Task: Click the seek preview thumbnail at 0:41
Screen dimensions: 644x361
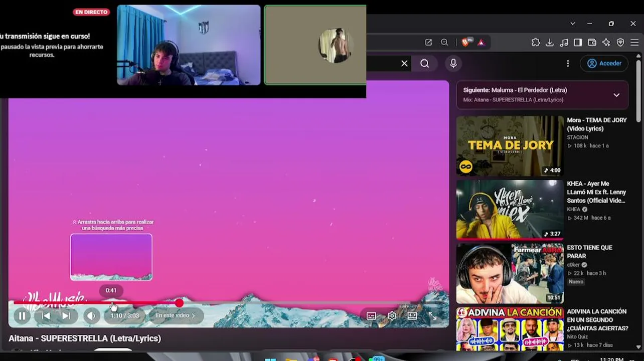Action: point(111,257)
